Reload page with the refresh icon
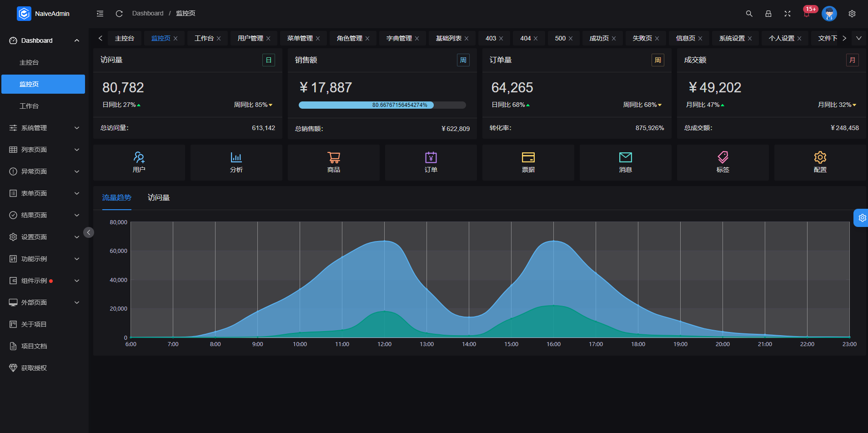Viewport: 868px width, 433px height. [119, 14]
